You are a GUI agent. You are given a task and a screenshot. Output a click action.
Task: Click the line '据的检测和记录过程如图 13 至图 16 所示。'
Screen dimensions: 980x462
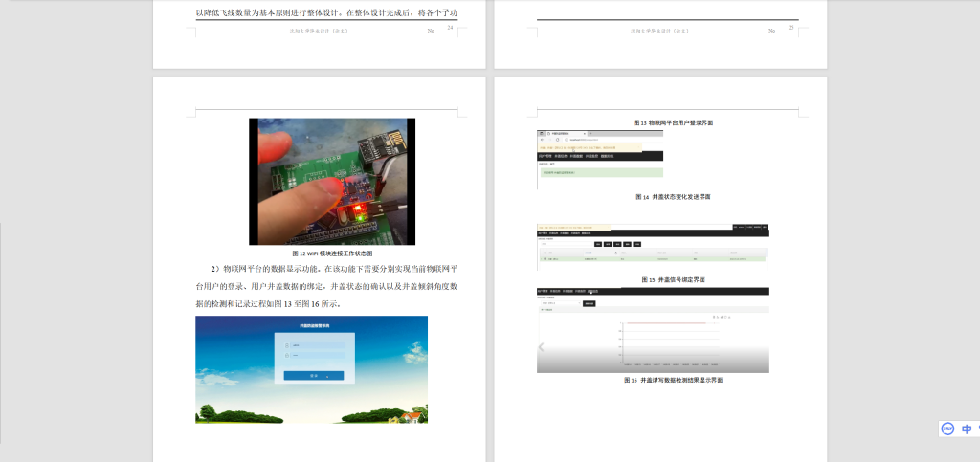click(x=268, y=304)
